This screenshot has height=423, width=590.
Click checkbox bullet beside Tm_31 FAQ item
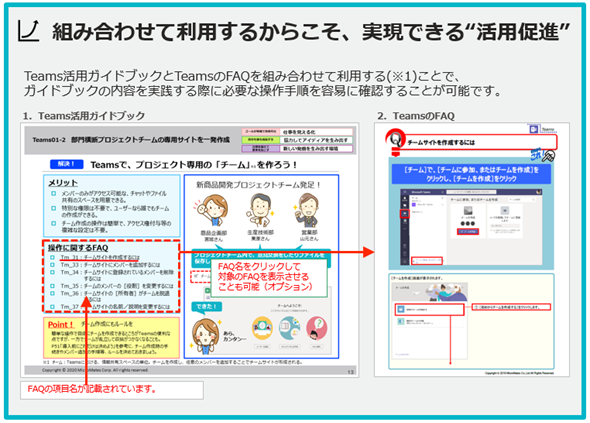point(53,257)
